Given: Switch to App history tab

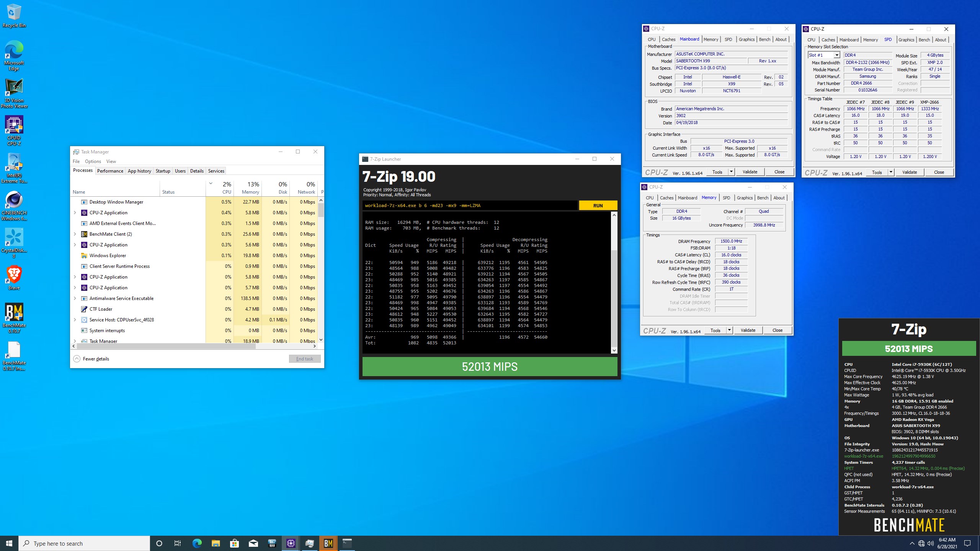Looking at the screenshot, I should click(139, 171).
